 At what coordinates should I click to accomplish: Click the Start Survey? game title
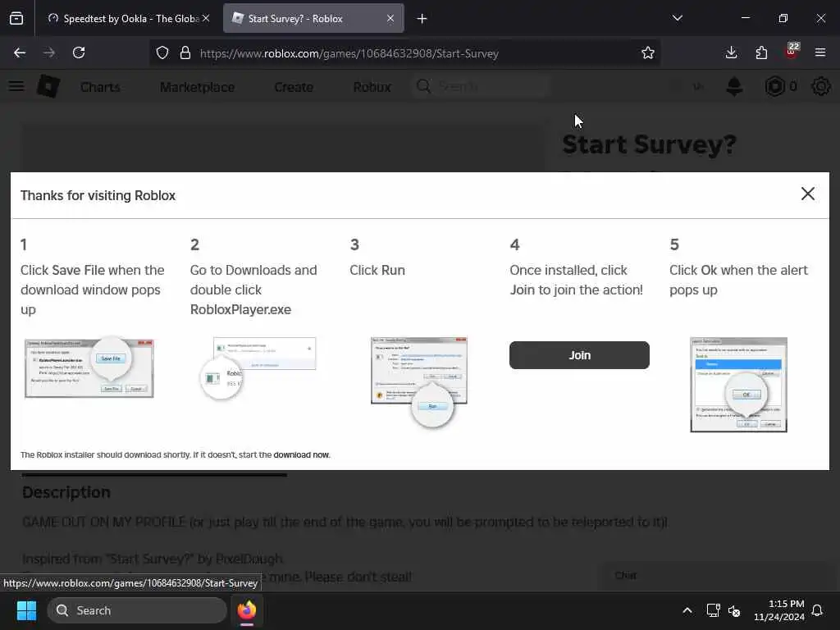coord(650,144)
